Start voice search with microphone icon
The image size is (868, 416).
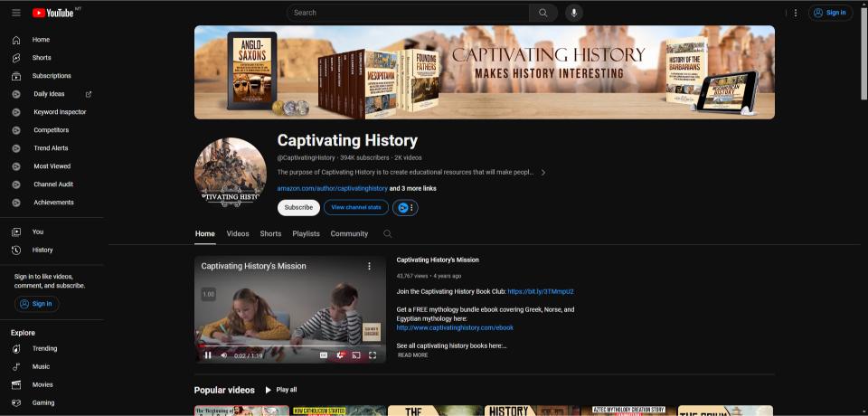574,13
